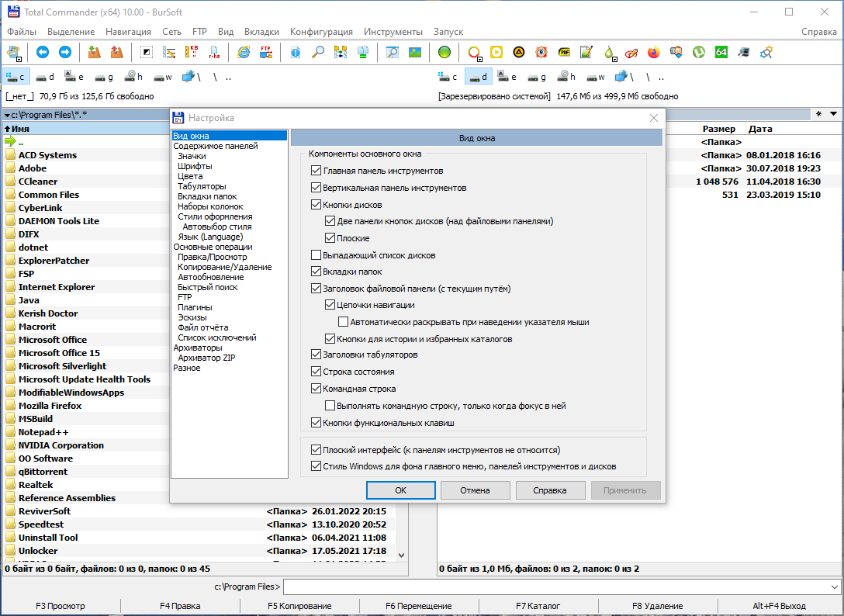Click the eye image viewer toolbar icon
844x616 pixels.
[x=541, y=52]
